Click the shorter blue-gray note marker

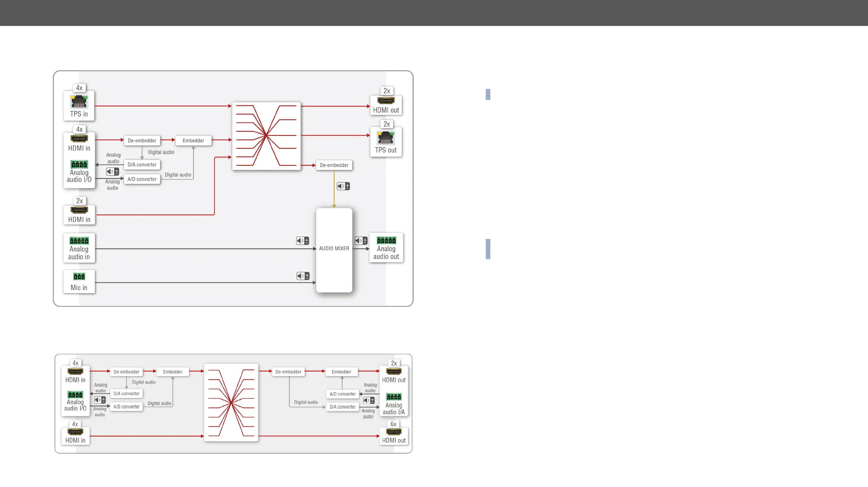pyautogui.click(x=488, y=94)
